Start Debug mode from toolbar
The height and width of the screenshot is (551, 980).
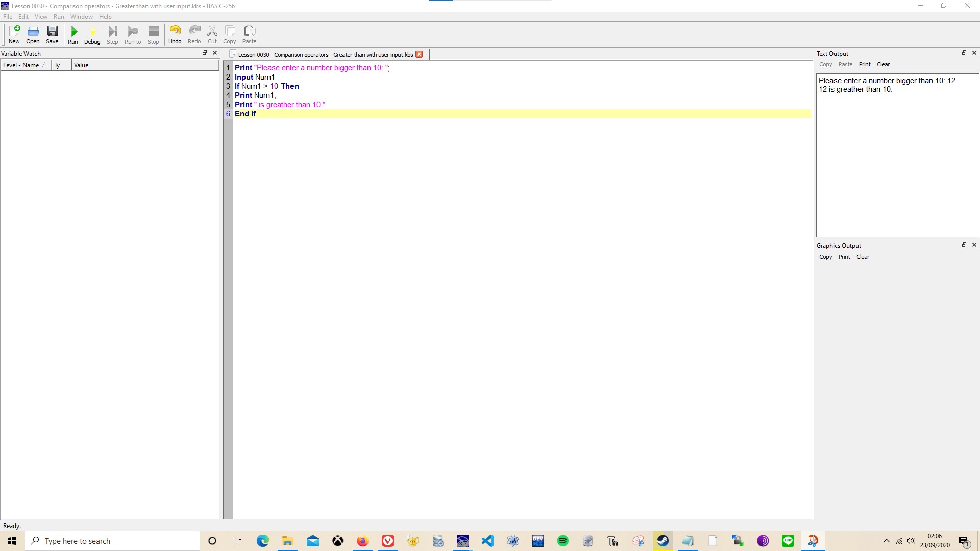coord(92,35)
